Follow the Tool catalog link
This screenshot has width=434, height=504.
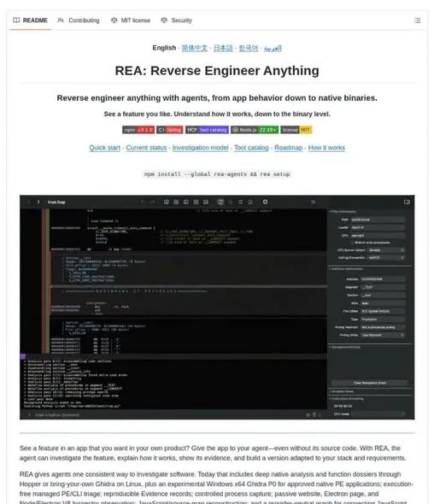pyautogui.click(x=251, y=148)
